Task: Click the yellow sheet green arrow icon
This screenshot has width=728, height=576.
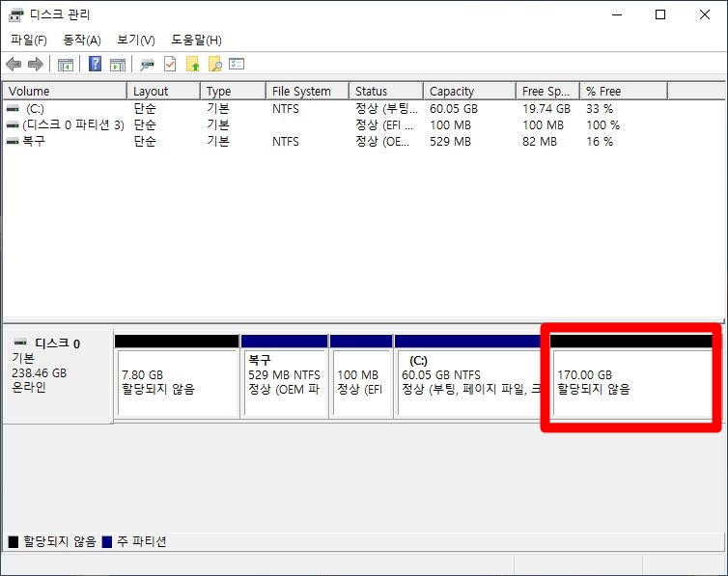Action: click(x=193, y=64)
